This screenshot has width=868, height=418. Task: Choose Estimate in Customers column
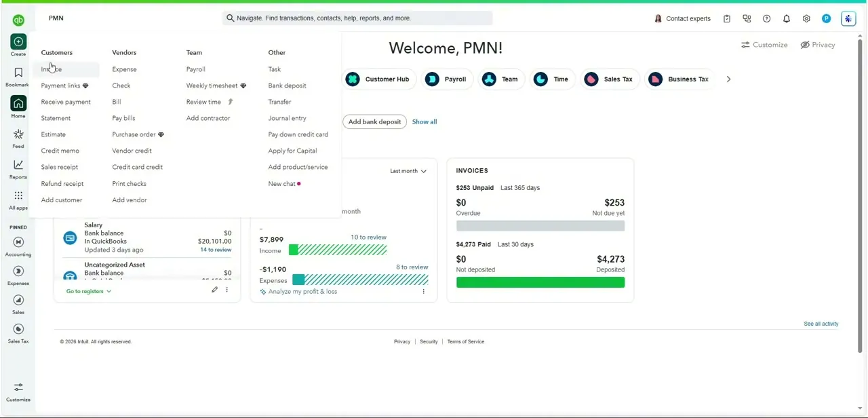[54, 134]
